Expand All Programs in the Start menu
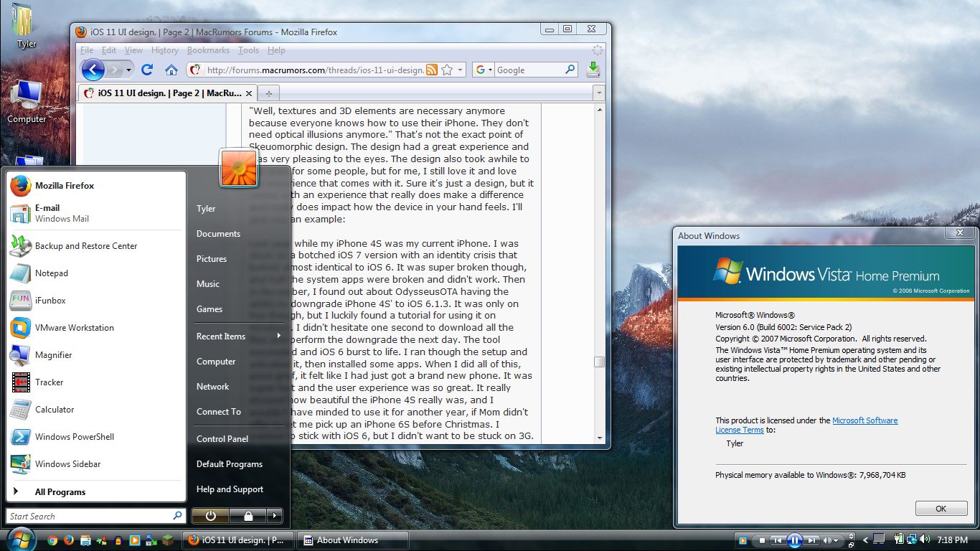The height and width of the screenshot is (551, 980). point(96,491)
